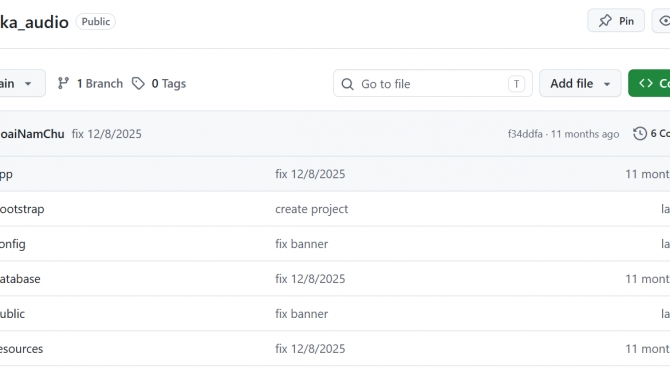Click the eye watch icon
The height and width of the screenshot is (377, 670).
click(x=665, y=21)
